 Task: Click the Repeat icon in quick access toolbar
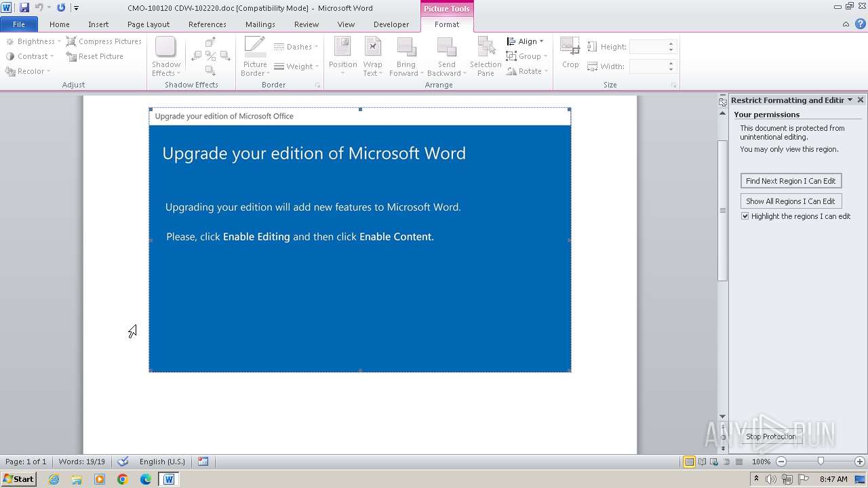[61, 7]
